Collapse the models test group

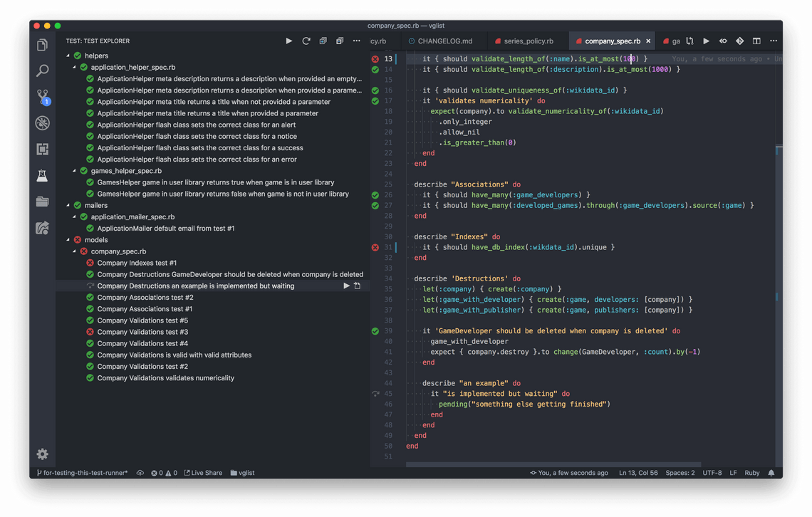68,240
